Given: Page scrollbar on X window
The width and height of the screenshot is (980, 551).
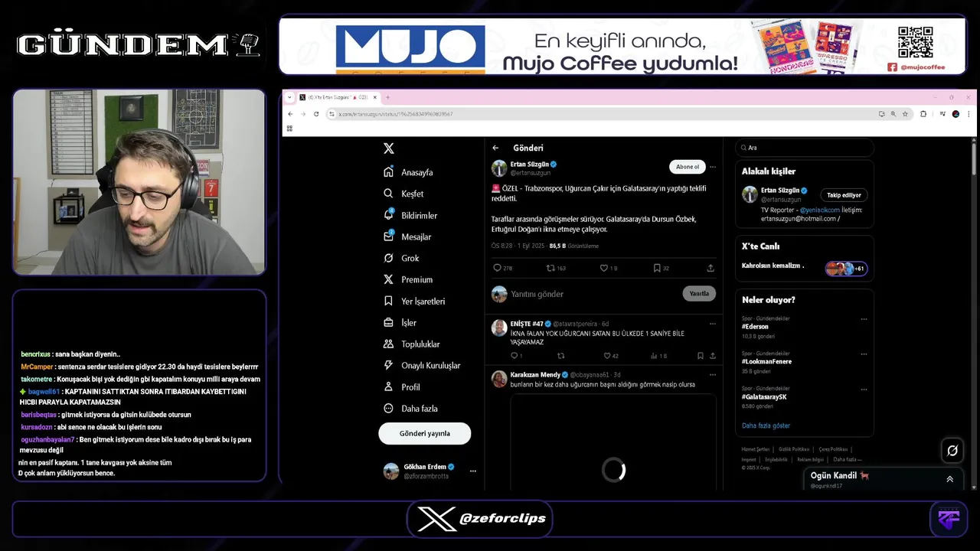Looking at the screenshot, I should click(x=973, y=158).
